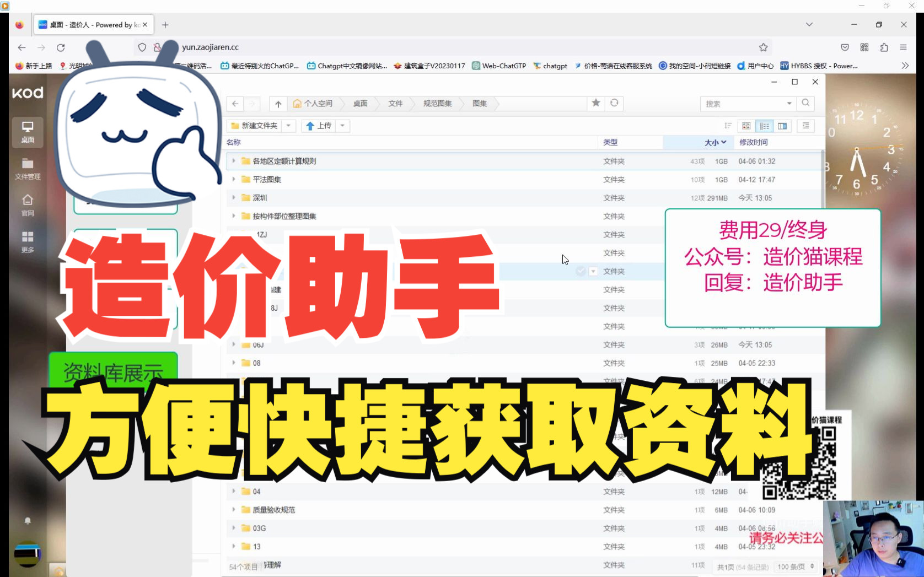
Task: Add current folder to favorites star
Action: (x=596, y=103)
